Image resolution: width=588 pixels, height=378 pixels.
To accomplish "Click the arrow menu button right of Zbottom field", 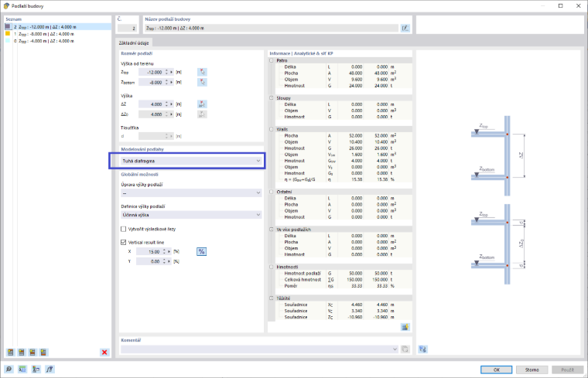I will (172, 82).
